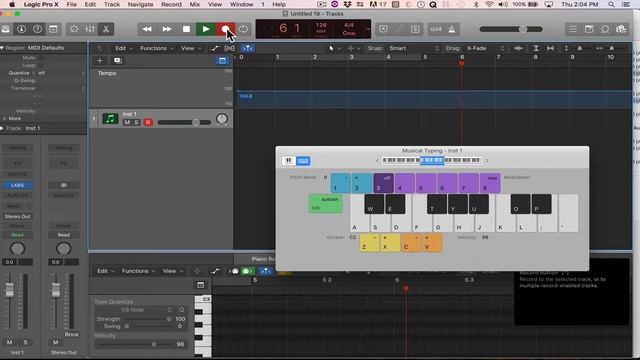Open the Mix menu
The image size is (640, 360).
pos(195,4)
